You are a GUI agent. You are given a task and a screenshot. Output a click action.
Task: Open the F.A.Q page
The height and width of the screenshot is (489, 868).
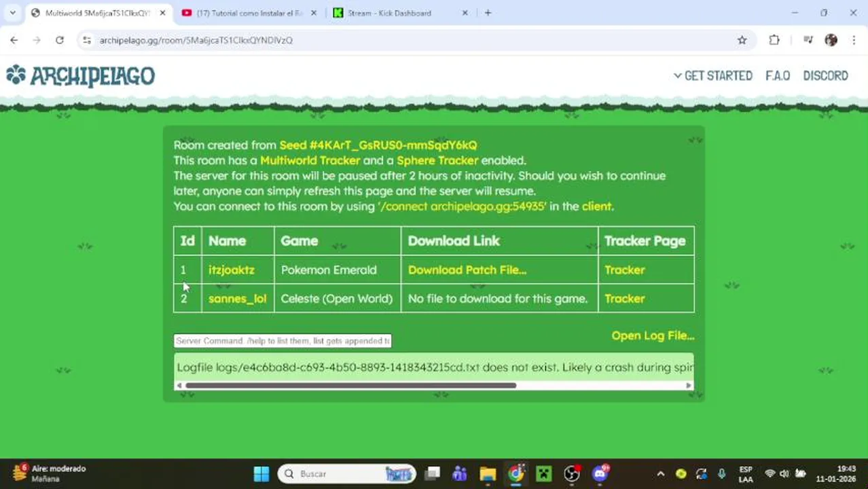point(778,75)
